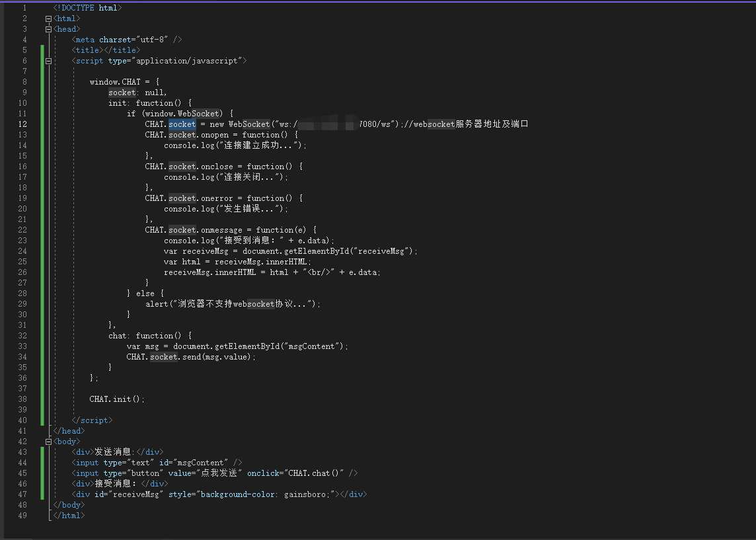The width and height of the screenshot is (756, 540).
Task: Click "init: function() {" line
Action: (x=150, y=103)
